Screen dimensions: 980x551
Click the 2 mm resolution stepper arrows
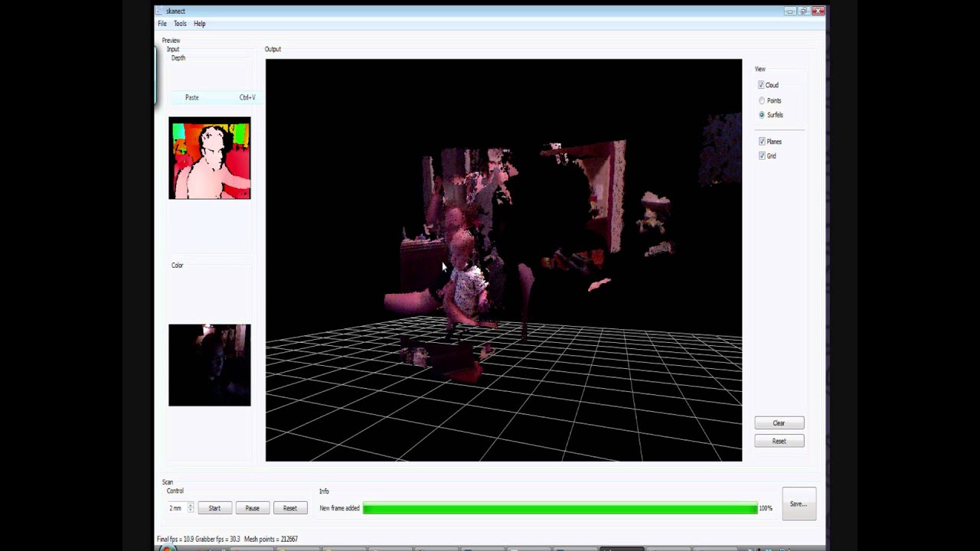191,508
